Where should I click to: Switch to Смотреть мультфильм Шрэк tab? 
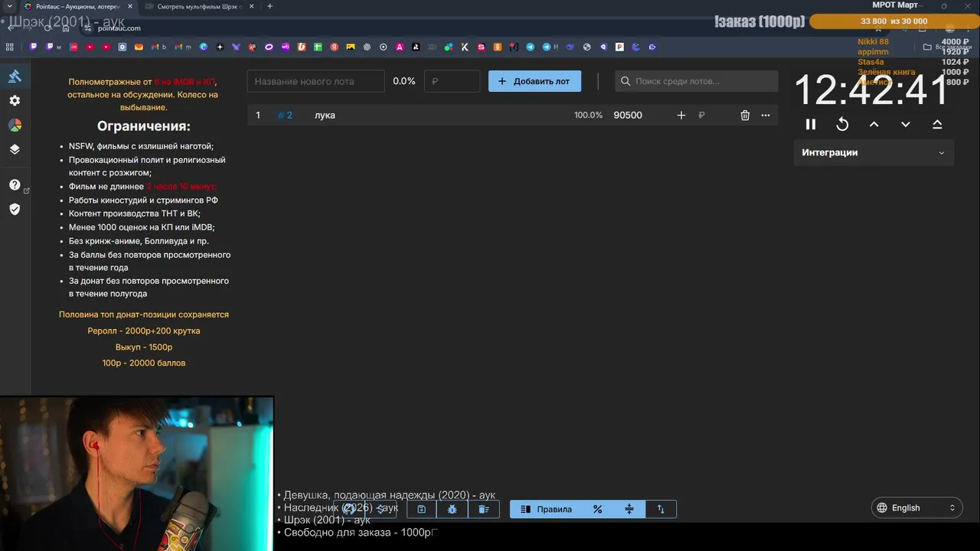(198, 6)
